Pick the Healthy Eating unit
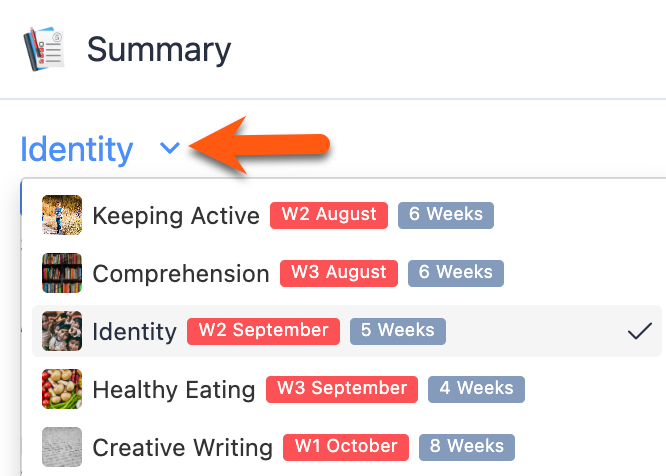Image resolution: width=666 pixels, height=476 pixels. 173,389
